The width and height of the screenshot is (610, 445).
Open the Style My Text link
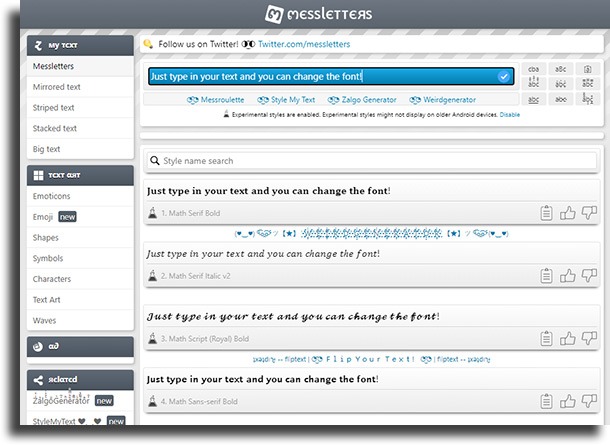(x=286, y=100)
